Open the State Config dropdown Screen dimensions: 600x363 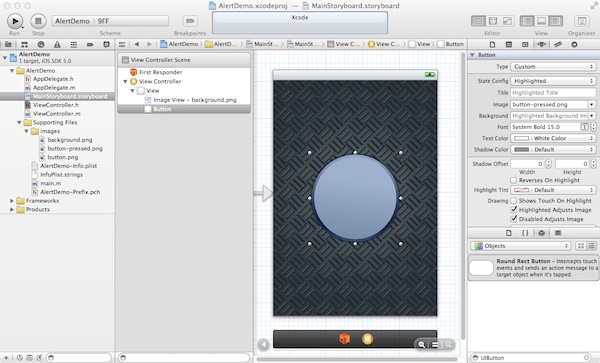pyautogui.click(x=553, y=81)
